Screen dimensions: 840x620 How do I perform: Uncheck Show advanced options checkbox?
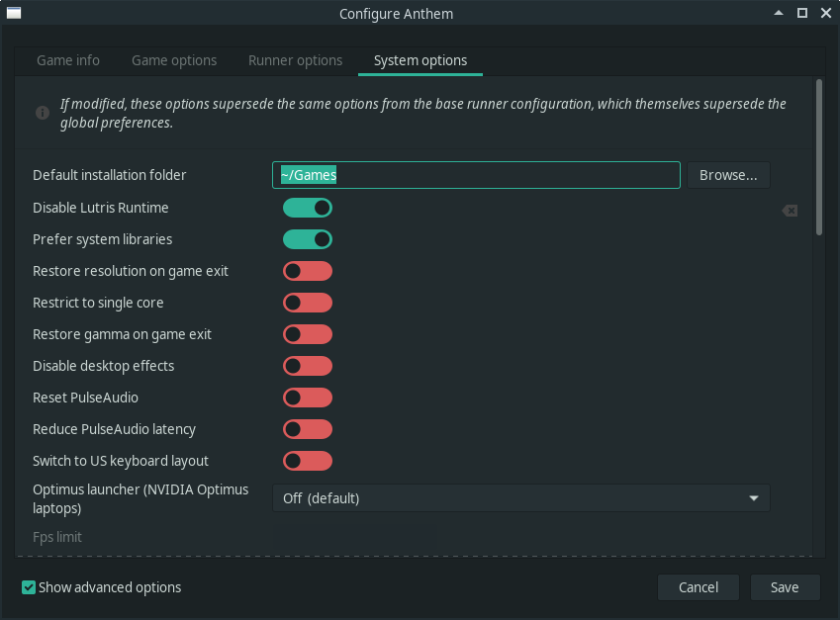[x=29, y=587]
